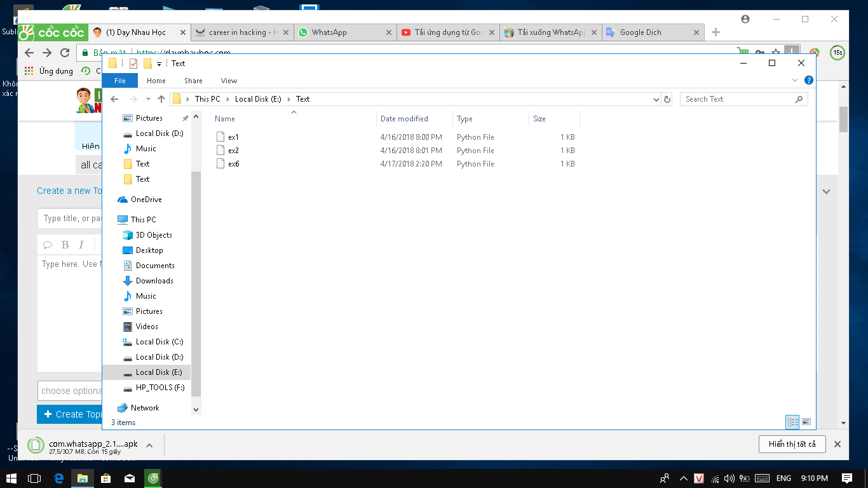Click the Action Center notification icon
The image size is (868, 488).
(847, 478)
